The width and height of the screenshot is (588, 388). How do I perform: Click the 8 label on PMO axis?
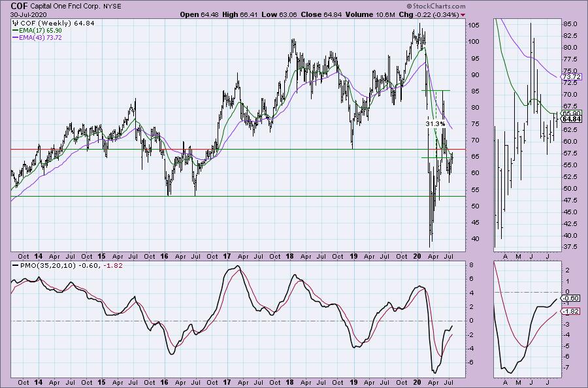pos(471,265)
